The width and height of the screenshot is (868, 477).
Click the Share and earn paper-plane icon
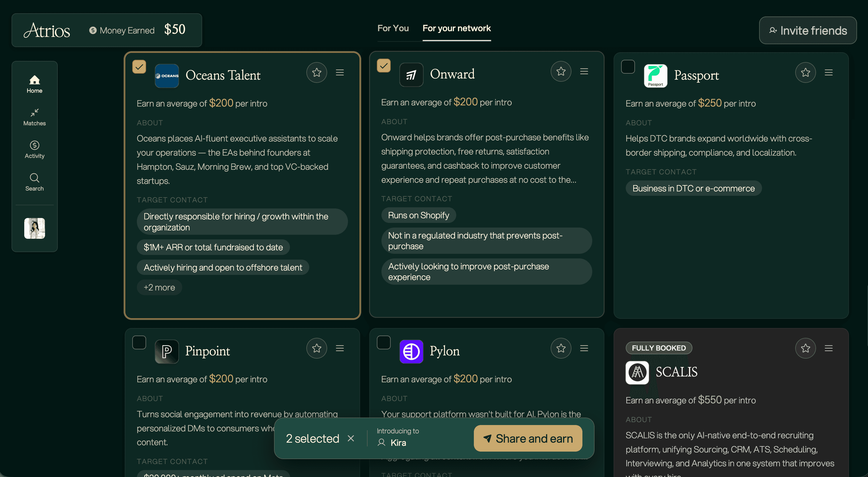(487, 438)
